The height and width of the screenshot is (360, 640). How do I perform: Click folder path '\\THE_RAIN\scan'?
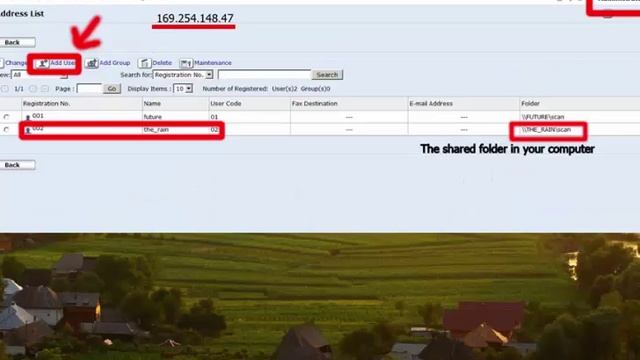click(x=546, y=130)
